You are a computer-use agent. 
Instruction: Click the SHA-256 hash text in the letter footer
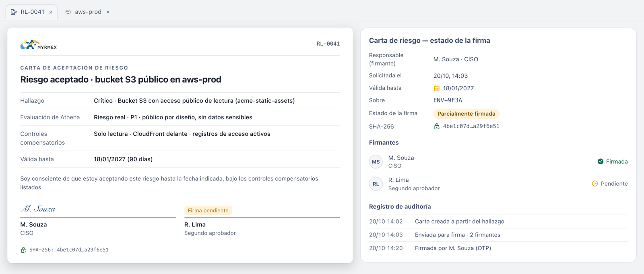[69, 250]
